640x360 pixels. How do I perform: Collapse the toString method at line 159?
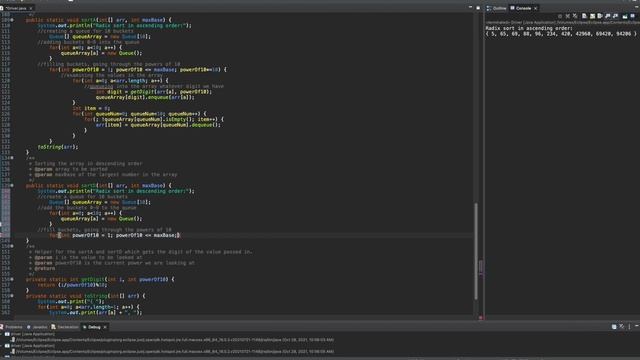12,296
